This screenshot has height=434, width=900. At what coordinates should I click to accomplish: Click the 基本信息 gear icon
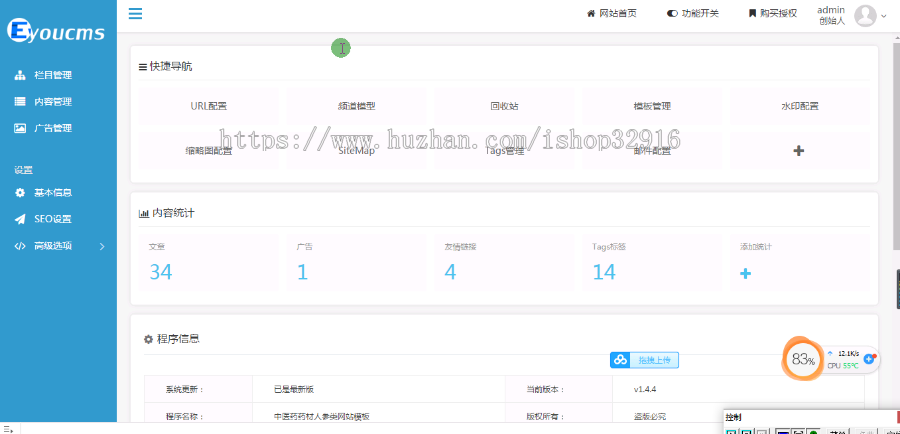pos(20,192)
